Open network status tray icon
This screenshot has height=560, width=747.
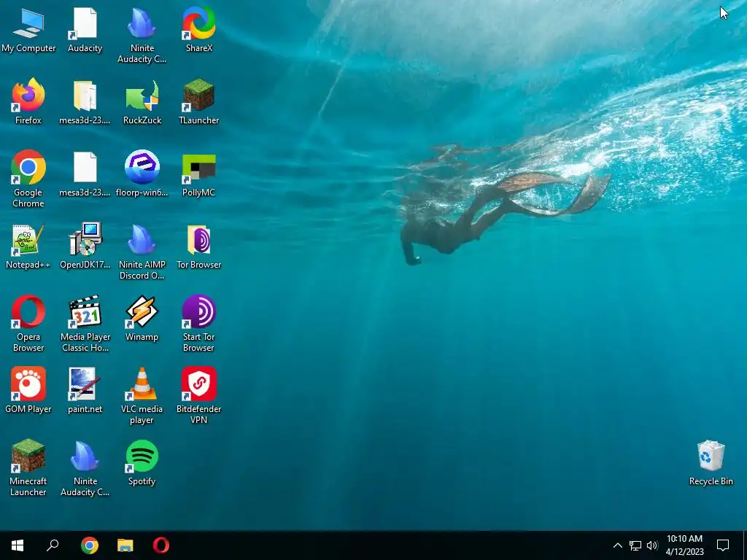pos(635,545)
